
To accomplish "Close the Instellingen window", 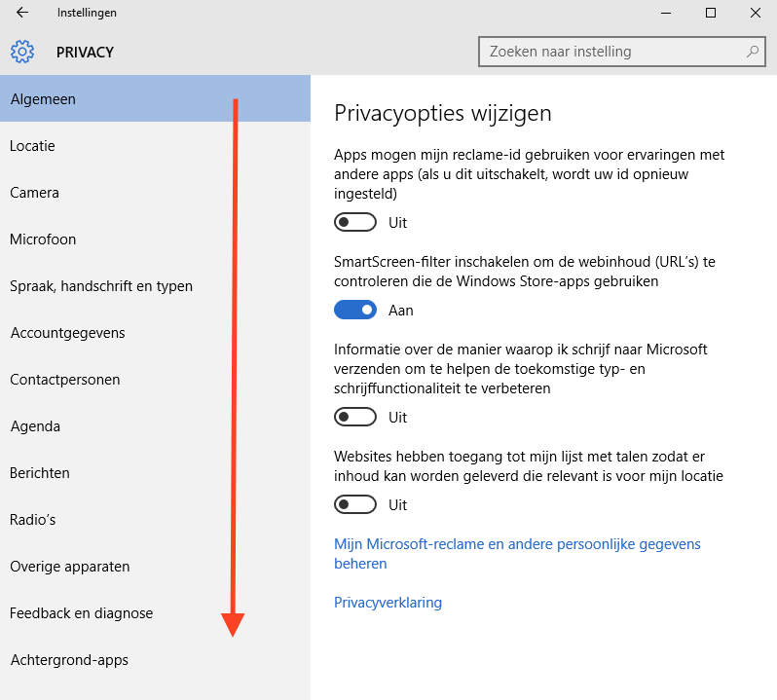I will coord(755,13).
